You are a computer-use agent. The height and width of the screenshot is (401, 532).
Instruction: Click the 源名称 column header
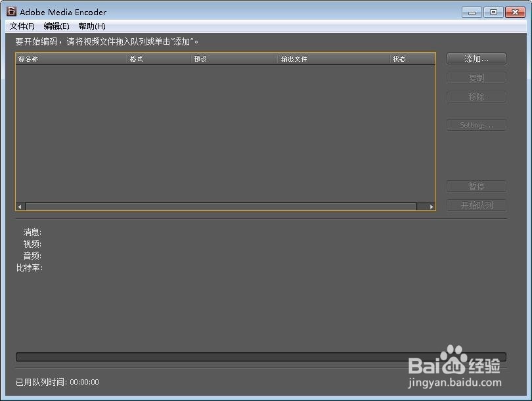pos(71,59)
